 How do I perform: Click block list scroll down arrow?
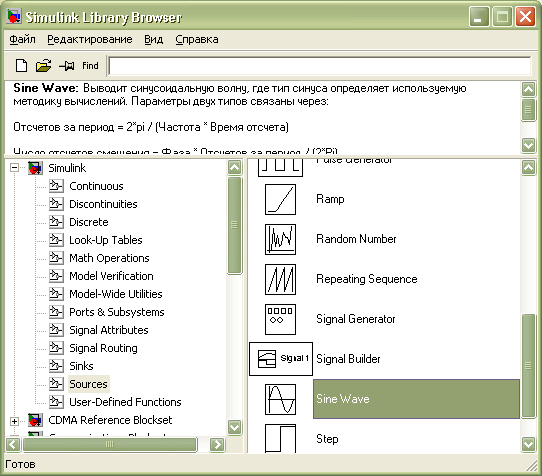point(529,444)
